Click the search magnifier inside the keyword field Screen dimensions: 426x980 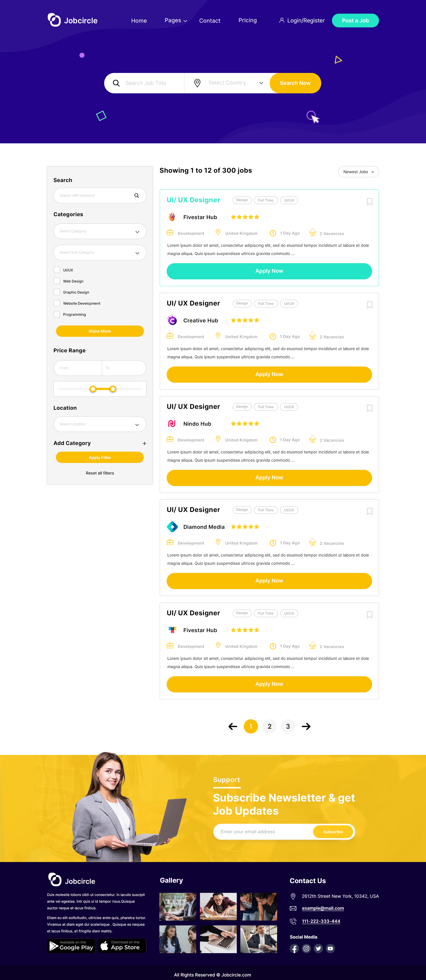(136, 195)
